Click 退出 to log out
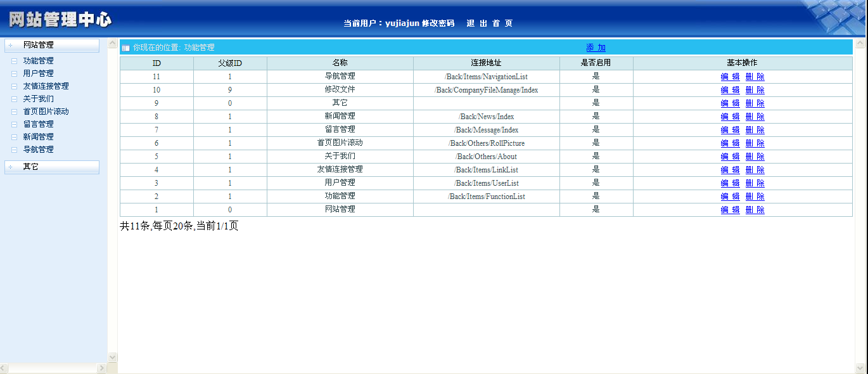 [x=476, y=23]
